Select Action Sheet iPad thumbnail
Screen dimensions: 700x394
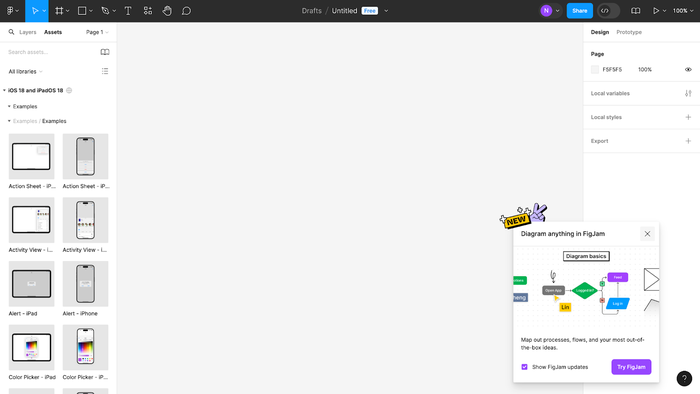pos(31,157)
